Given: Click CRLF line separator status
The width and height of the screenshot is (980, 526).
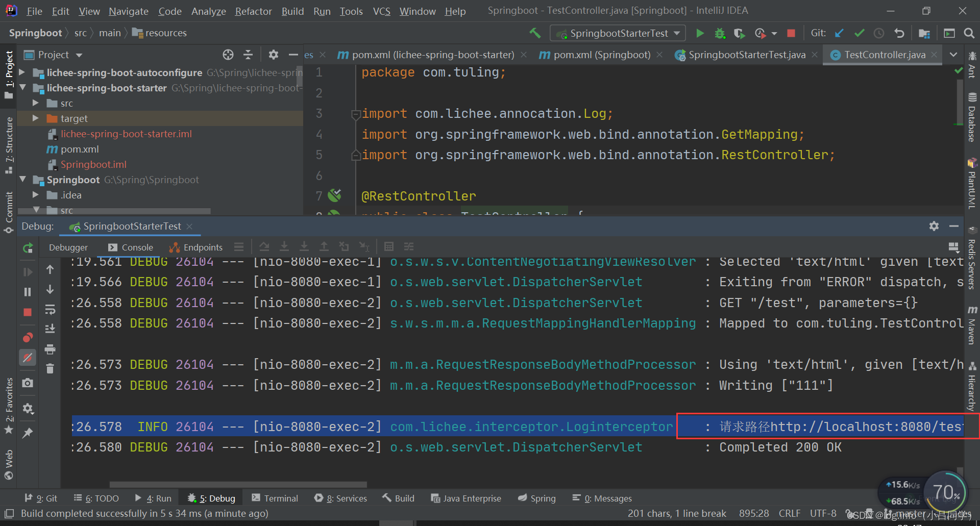Looking at the screenshot, I should click(789, 513).
